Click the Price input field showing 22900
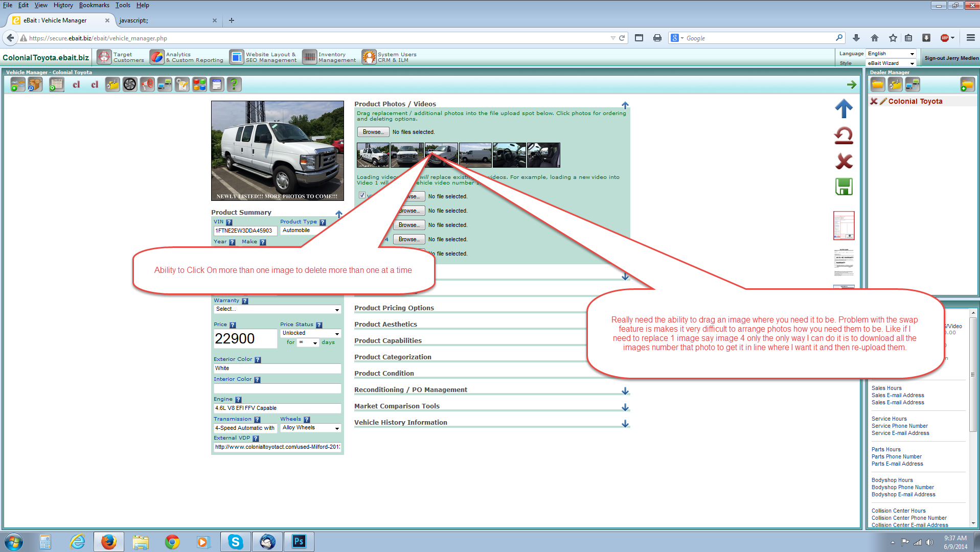Image resolution: width=980 pixels, height=552 pixels. pyautogui.click(x=245, y=339)
